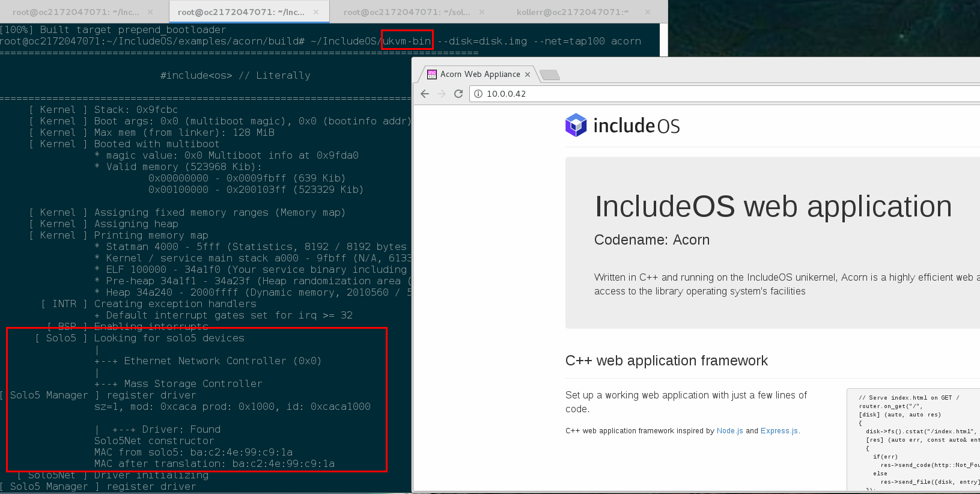Click the Acorn tab favicon
980x494 pixels.
tap(432, 75)
